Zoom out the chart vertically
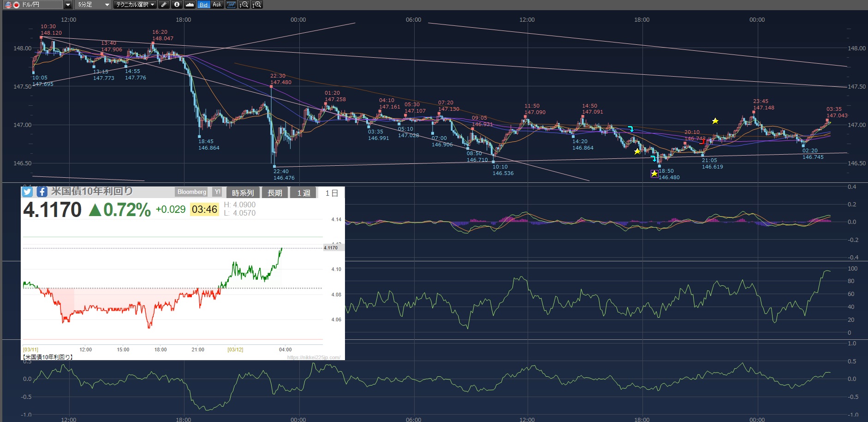The image size is (868, 422). pos(244,5)
